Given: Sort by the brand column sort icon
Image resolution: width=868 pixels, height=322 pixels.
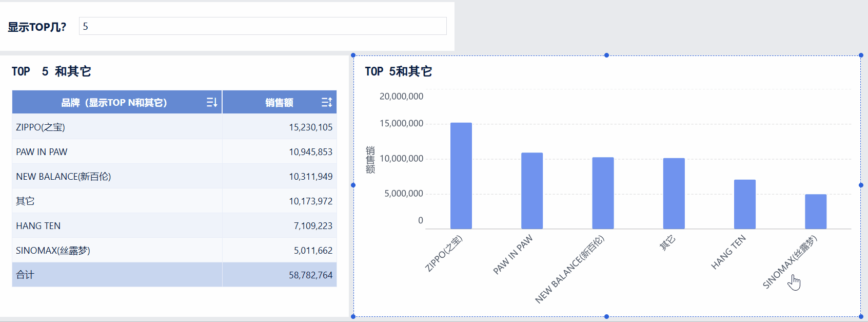Looking at the screenshot, I should click(x=212, y=102).
